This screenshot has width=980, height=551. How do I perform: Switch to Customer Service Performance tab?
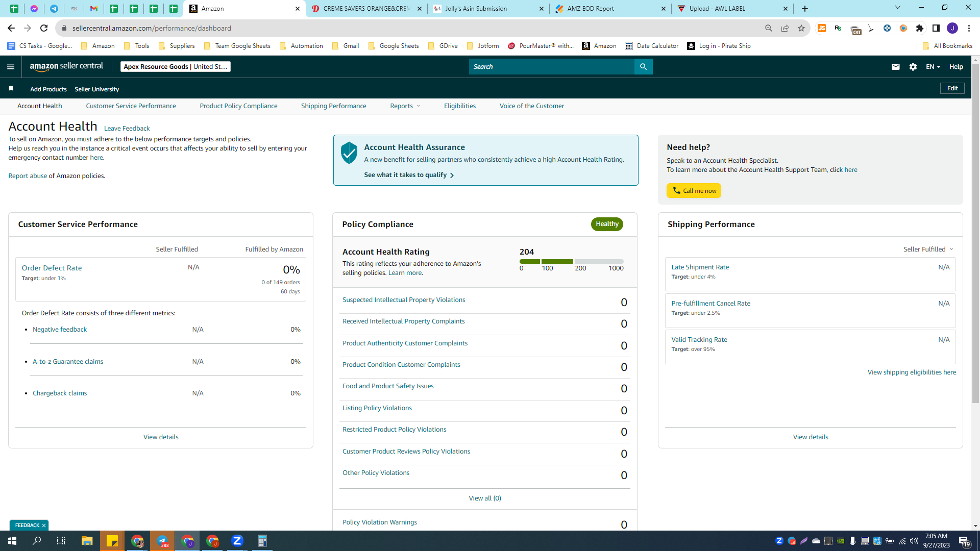(x=131, y=106)
